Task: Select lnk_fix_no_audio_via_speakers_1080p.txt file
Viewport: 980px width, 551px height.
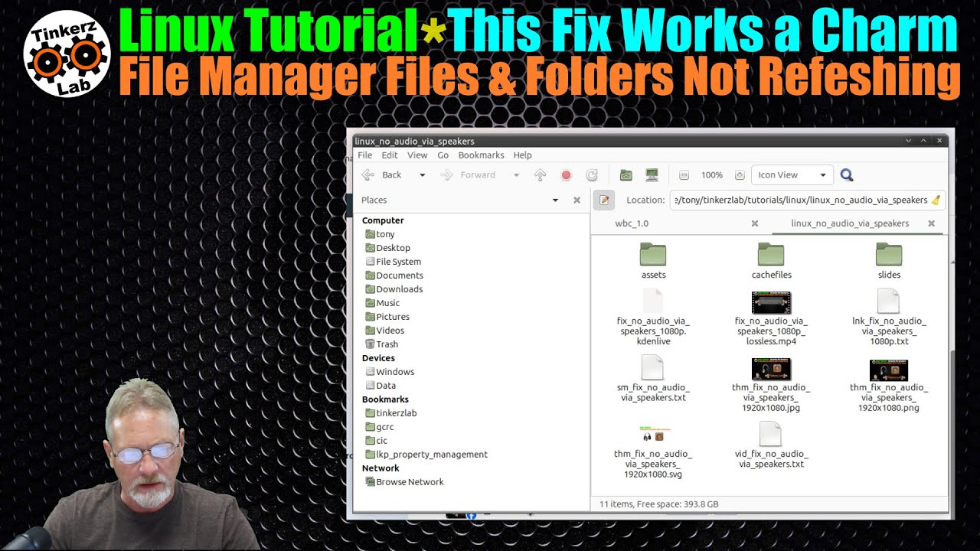Action: click(889, 318)
